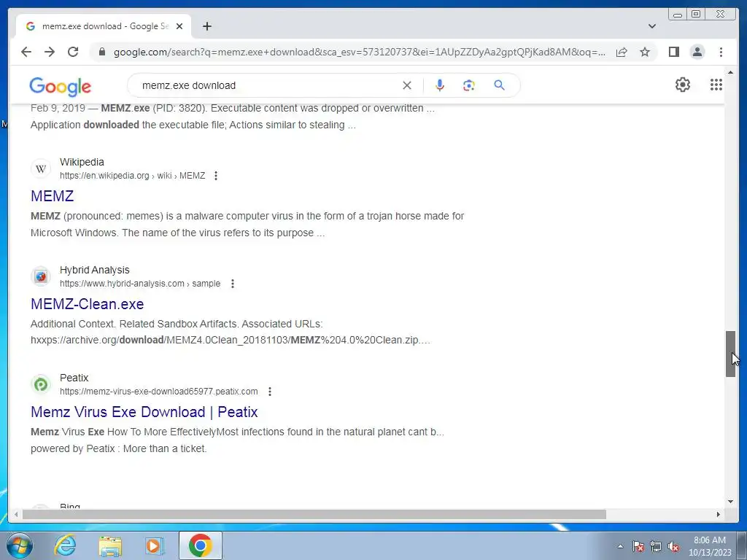Click the URL address bar
747x560 pixels.
[x=360, y=52]
